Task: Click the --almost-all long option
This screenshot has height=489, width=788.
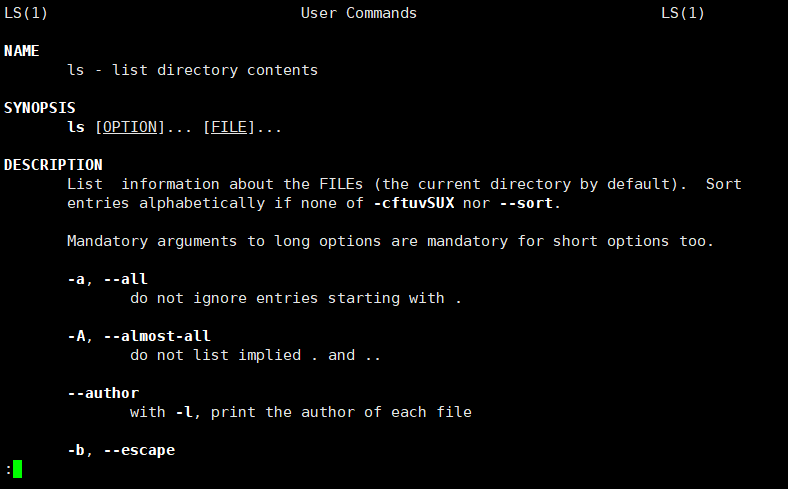Action: [157, 336]
